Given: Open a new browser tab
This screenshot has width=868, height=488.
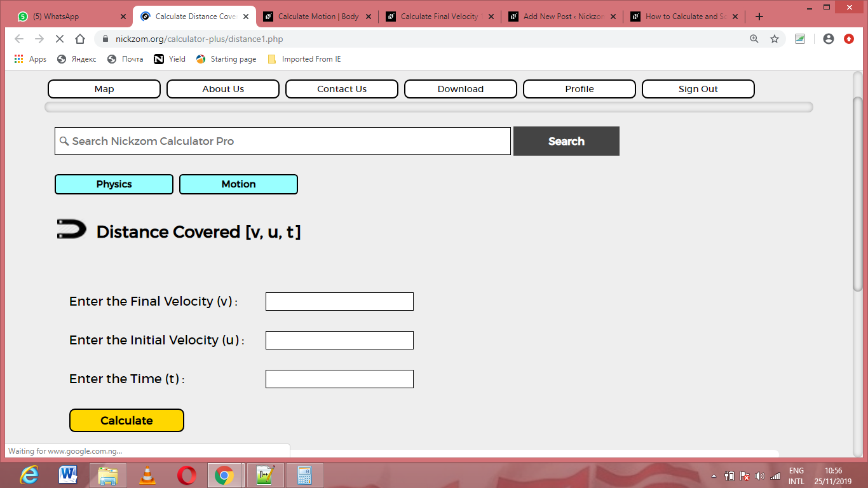Looking at the screenshot, I should point(759,17).
